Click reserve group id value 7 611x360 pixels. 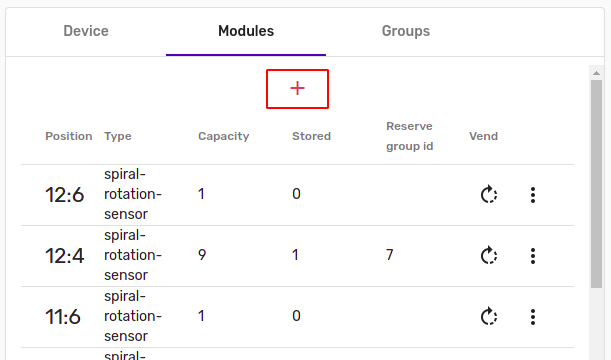389,255
